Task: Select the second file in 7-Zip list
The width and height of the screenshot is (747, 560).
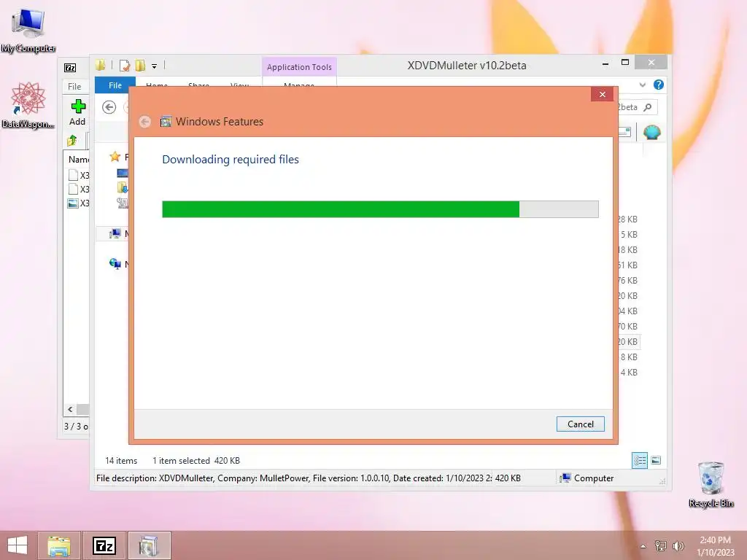Action: click(79, 189)
